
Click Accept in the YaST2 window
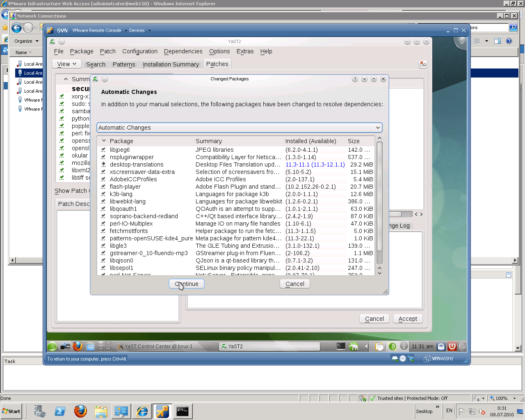click(x=408, y=319)
